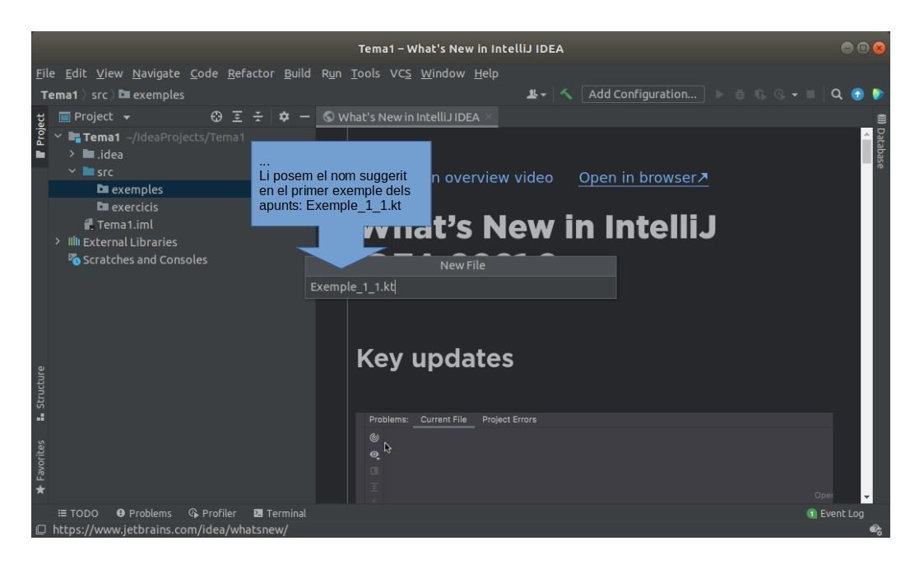The image size is (924, 569).
Task: Open the VCS menu
Action: pos(401,74)
